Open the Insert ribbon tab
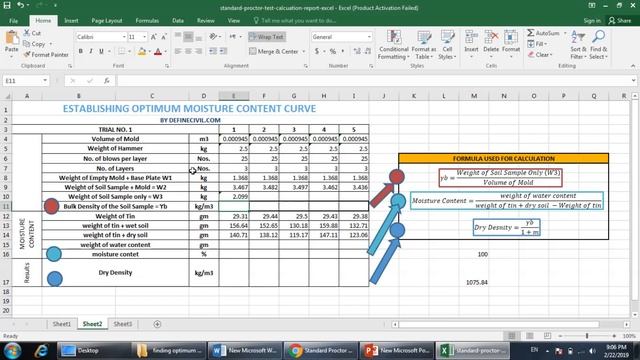This screenshot has width=640, height=360. [x=71, y=20]
